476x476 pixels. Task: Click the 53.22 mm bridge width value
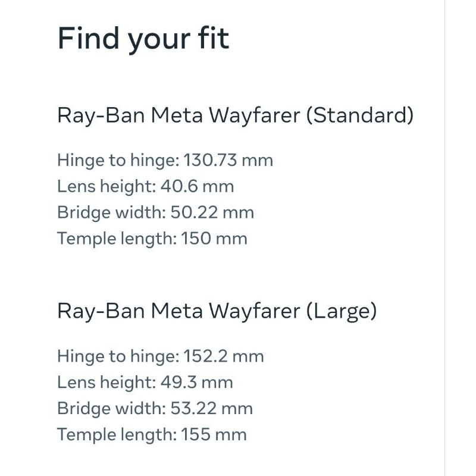pos(212,409)
